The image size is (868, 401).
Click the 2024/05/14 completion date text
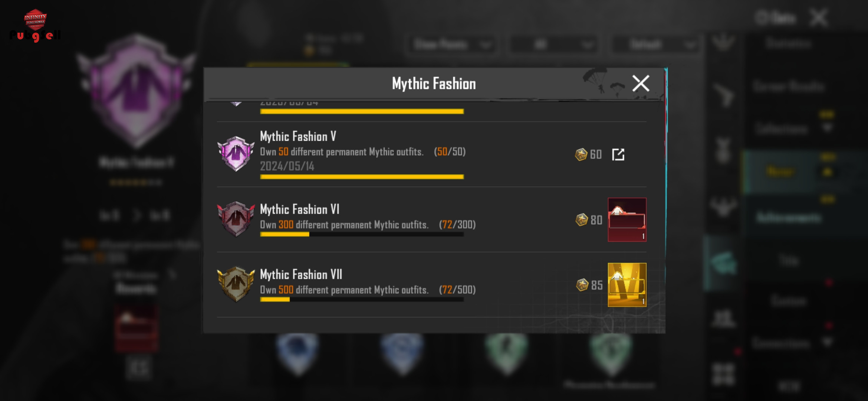(287, 166)
